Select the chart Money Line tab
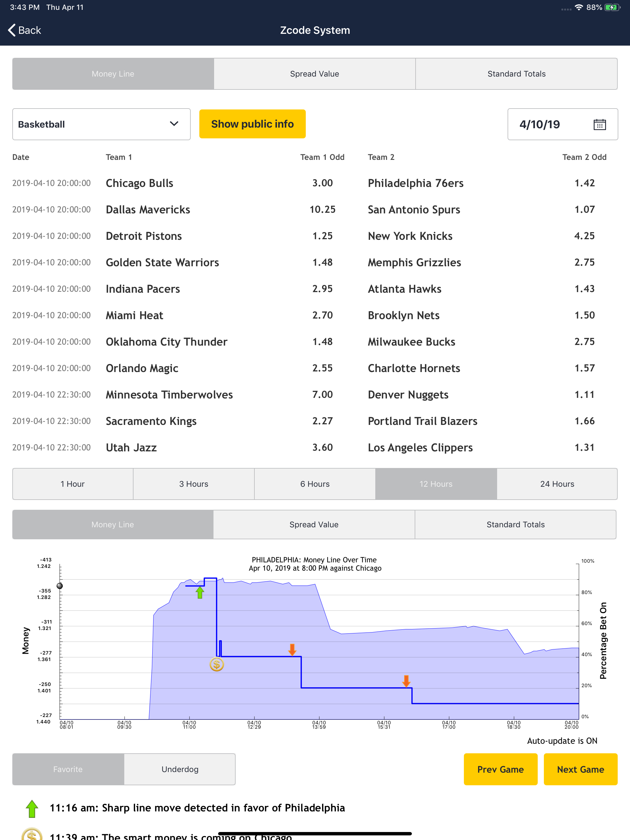 click(x=113, y=525)
